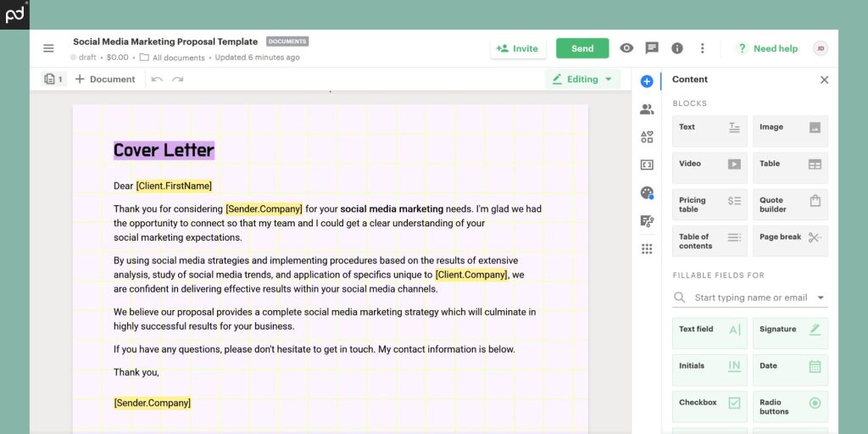
Task: Open the three-dot more options menu
Action: pos(702,48)
